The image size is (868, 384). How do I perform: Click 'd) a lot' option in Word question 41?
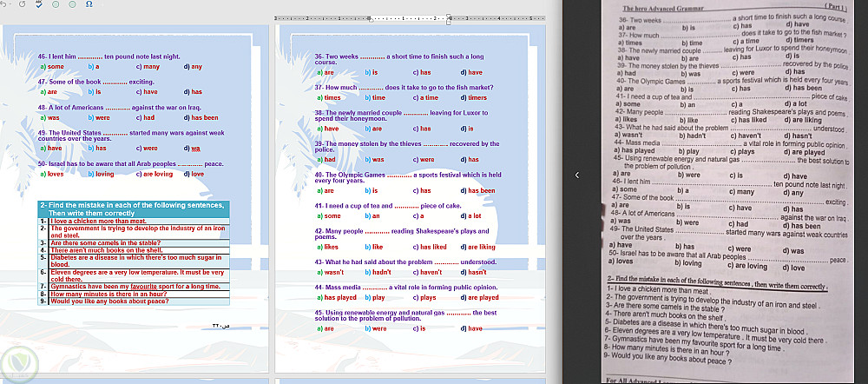(x=470, y=215)
